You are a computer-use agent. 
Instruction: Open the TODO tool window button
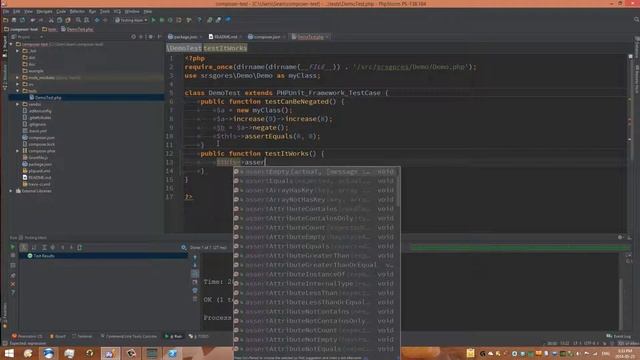[x=199, y=336]
